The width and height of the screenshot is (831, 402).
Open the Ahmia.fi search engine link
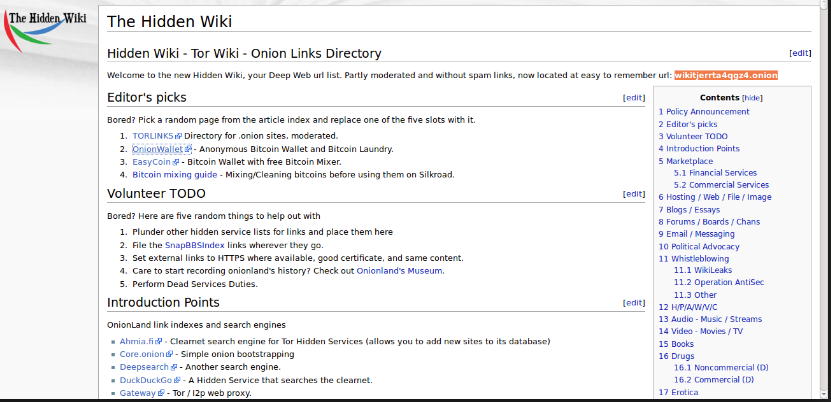pos(140,341)
